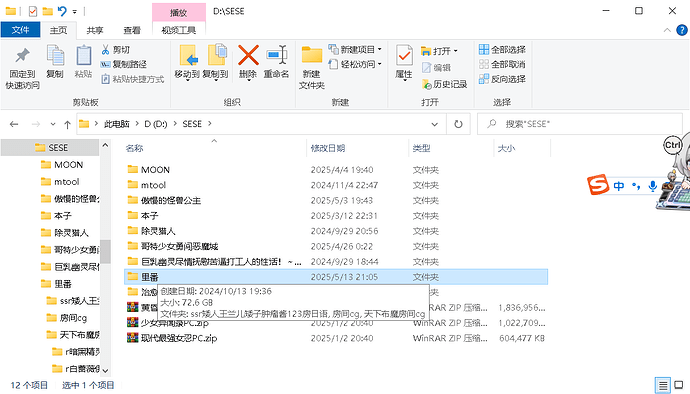690x394 pixels.
Task: Expand the address bar history dropdown
Action: click(434, 124)
